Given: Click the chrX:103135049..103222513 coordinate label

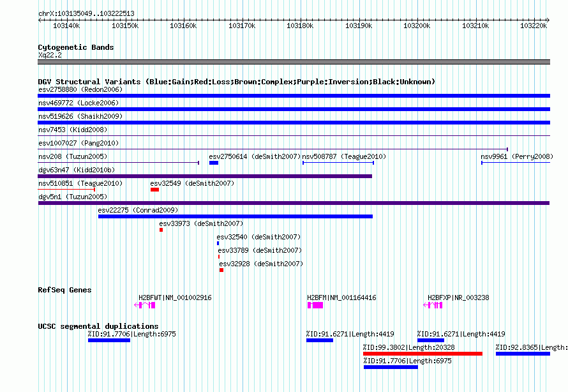Looking at the screenshot, I should [86, 13].
